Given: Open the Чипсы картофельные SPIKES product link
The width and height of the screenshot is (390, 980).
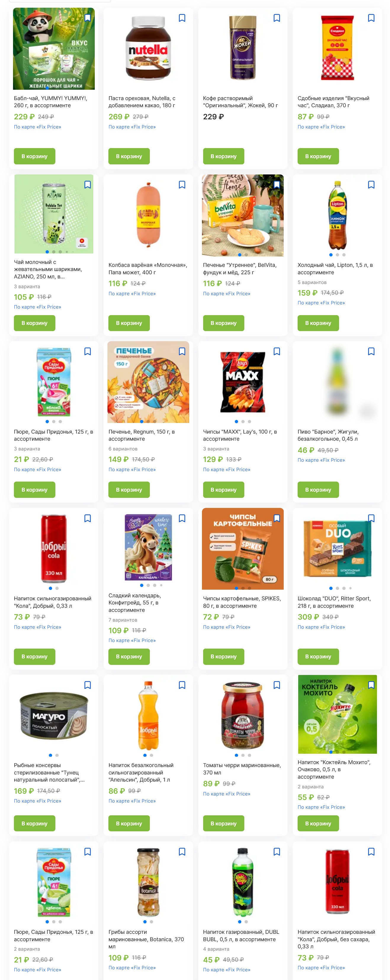Looking at the screenshot, I should [242, 602].
